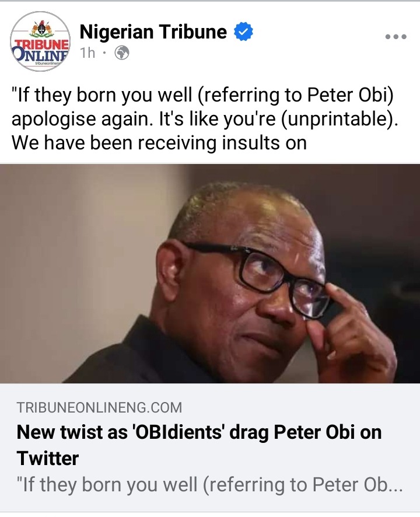
Task: Tap the Tribune Online profile logo
Action: tap(40, 41)
